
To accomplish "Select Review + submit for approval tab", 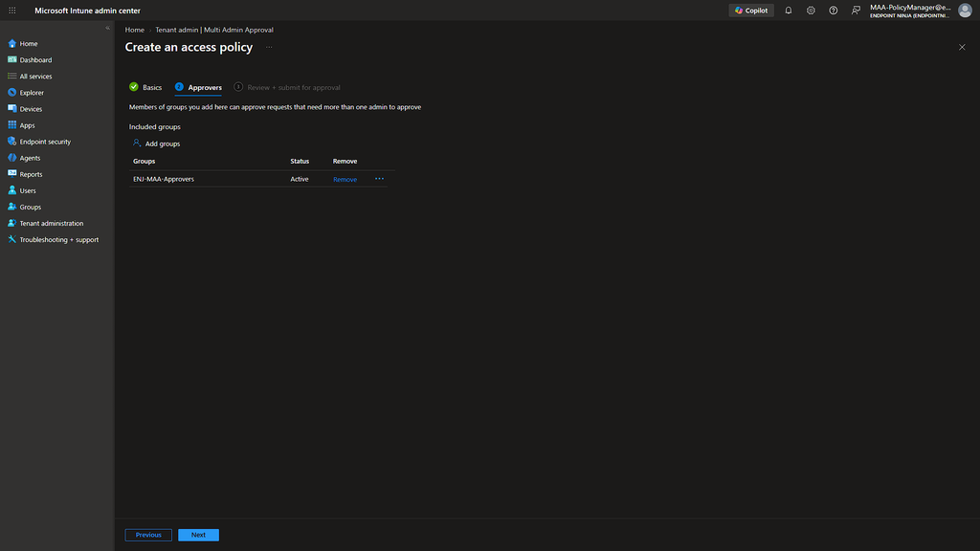I will tap(287, 87).
